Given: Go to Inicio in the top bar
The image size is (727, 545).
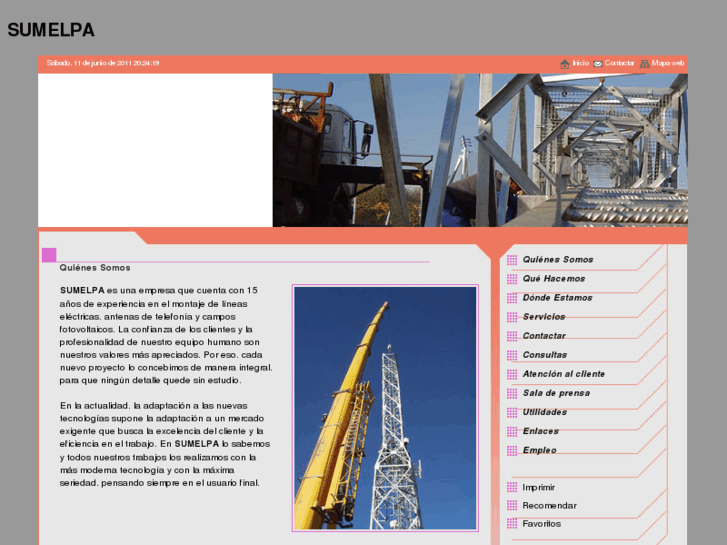Looking at the screenshot, I should point(580,63).
